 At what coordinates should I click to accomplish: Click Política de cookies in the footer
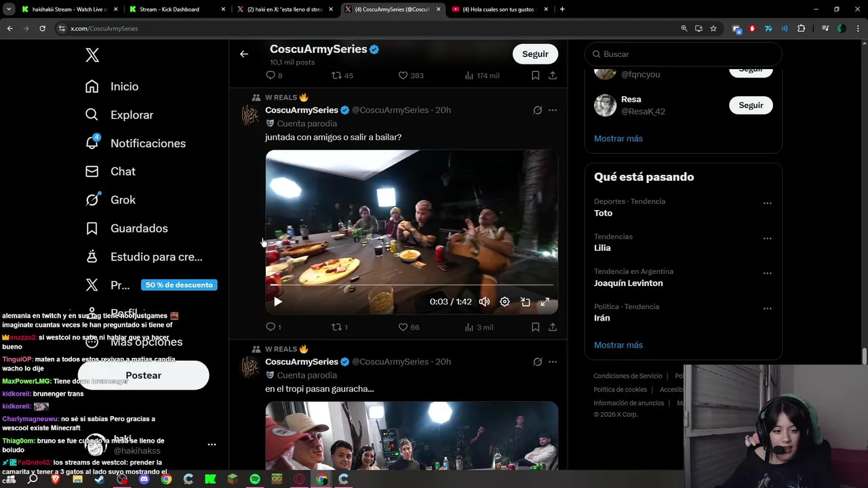click(620, 390)
